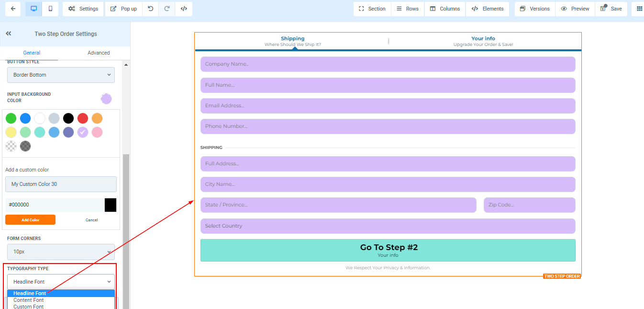Image resolution: width=644 pixels, height=309 pixels.
Task: Choose the green color swatch
Action: pos(11,118)
